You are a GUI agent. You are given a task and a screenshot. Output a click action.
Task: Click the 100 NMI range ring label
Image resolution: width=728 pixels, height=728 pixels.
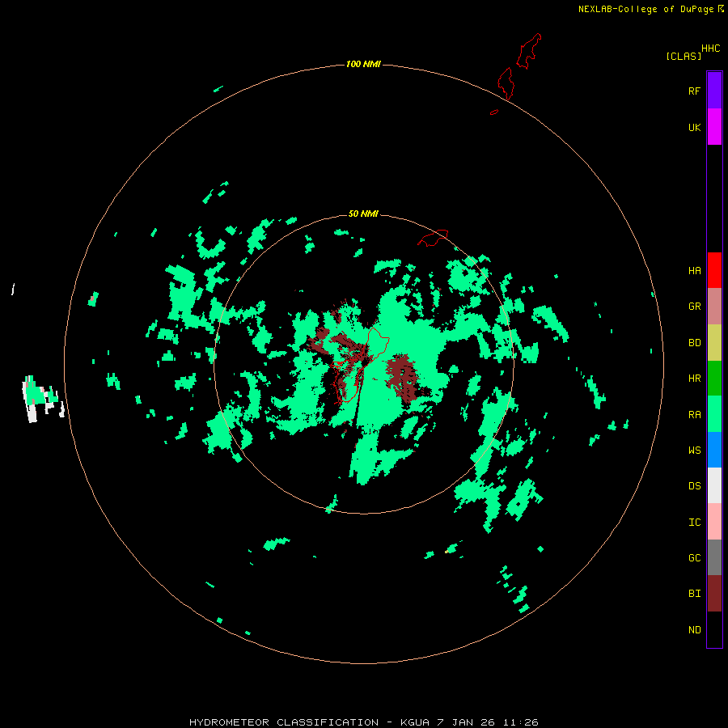point(363,64)
